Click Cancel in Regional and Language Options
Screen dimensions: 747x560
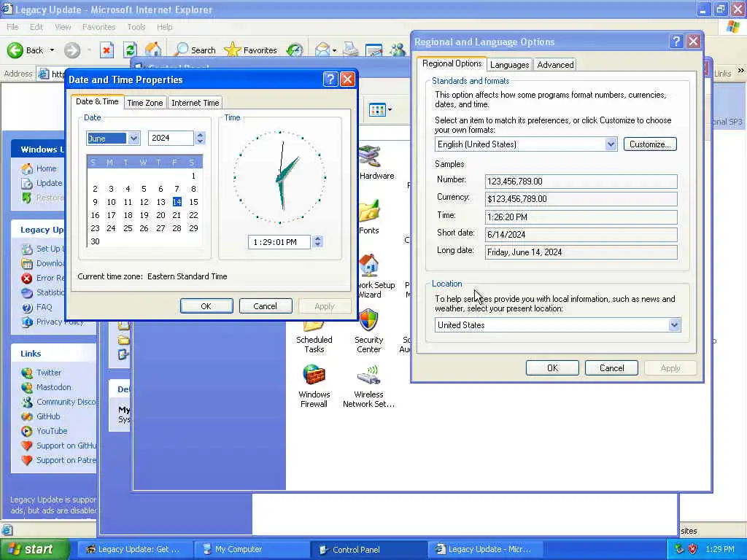[x=611, y=368]
